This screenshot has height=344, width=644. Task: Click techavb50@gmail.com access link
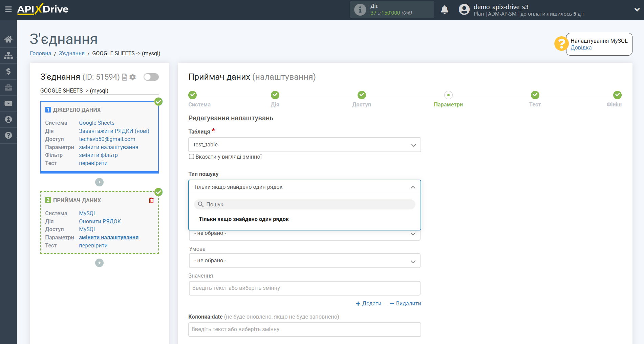pos(107,139)
